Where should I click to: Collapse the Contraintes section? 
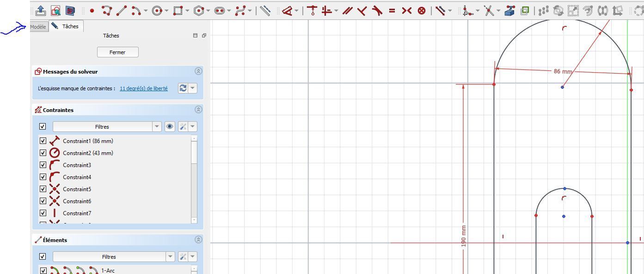(198, 110)
